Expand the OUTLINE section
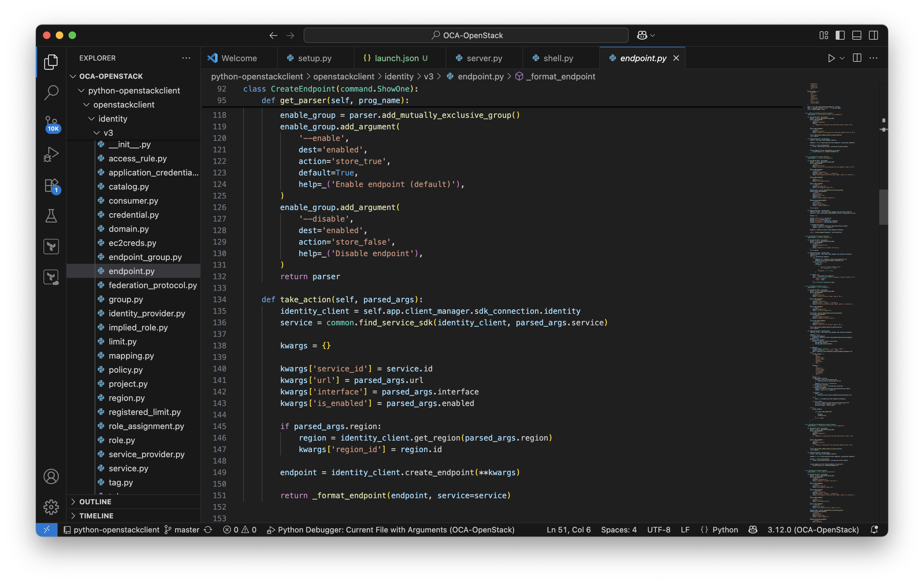The image size is (924, 584). click(95, 501)
